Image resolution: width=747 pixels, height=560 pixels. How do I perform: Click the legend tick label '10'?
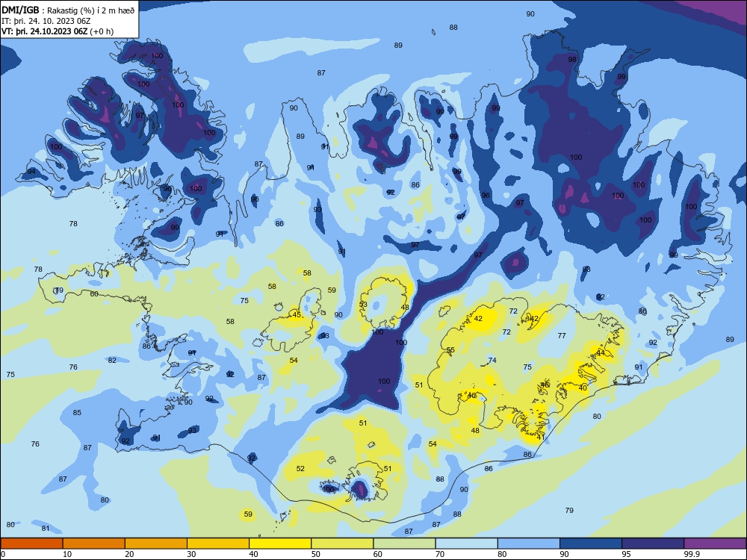pyautogui.click(x=67, y=554)
